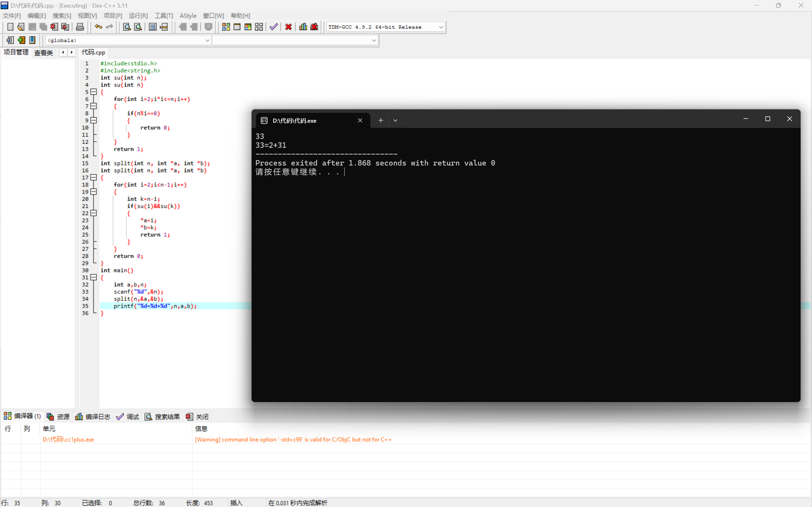Click the cc1plus.exe warning message row
Image resolution: width=812 pixels, height=507 pixels.
coord(293,439)
